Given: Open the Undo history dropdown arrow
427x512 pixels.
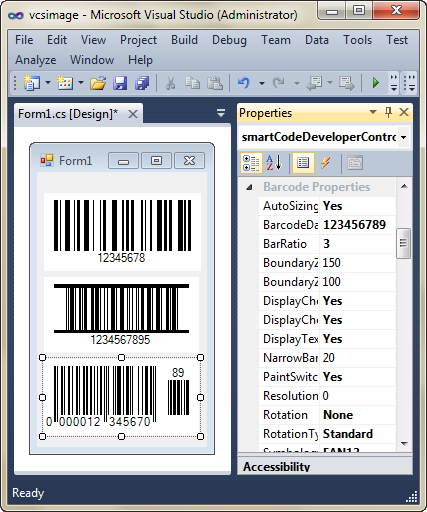Looking at the screenshot, I should coord(262,83).
